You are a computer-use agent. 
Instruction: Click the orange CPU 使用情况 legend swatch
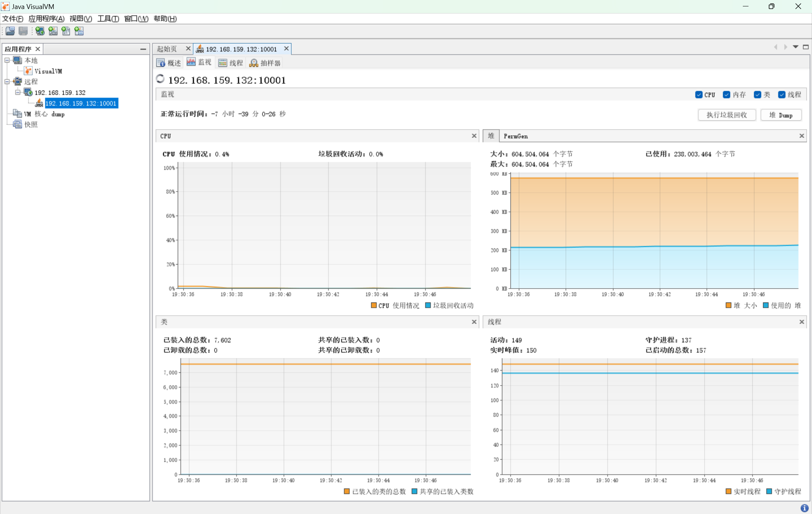374,305
